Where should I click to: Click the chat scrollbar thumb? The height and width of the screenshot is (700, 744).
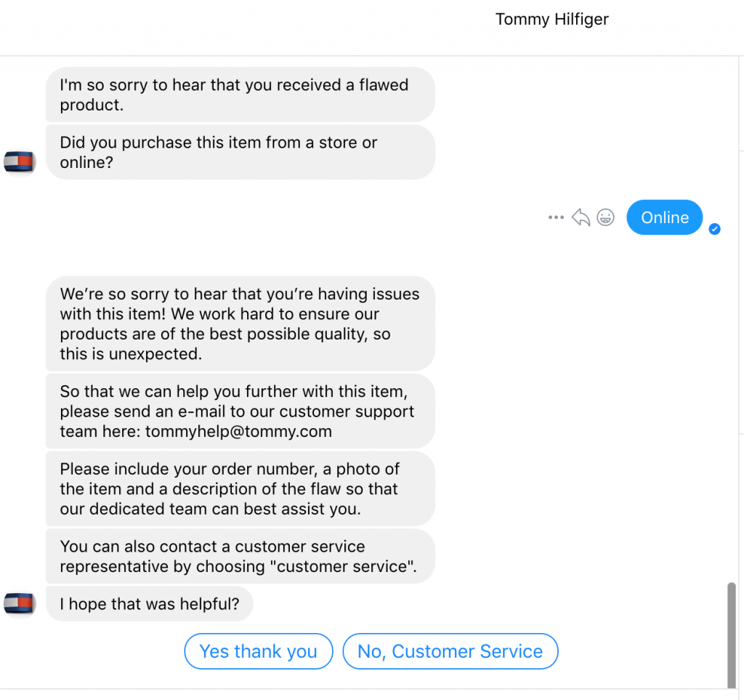pyautogui.click(x=731, y=635)
